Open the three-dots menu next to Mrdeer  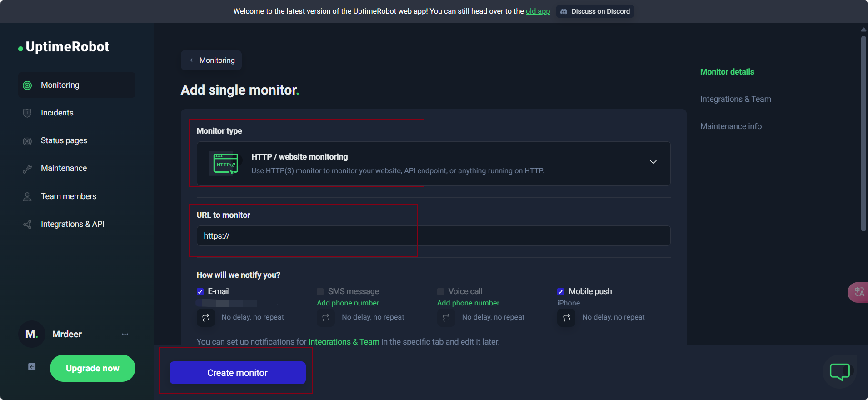pyautogui.click(x=125, y=334)
